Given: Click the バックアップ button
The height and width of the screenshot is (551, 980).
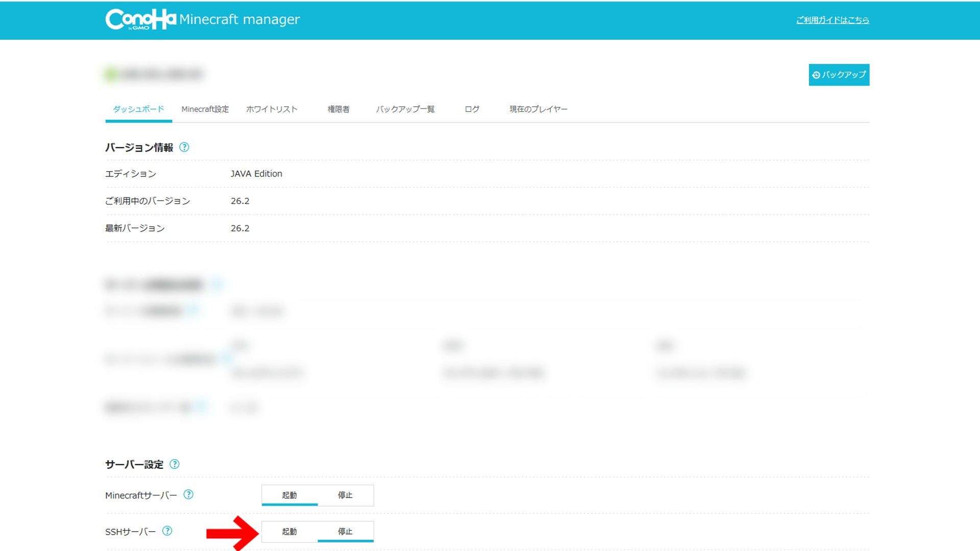Looking at the screenshot, I should click(839, 74).
